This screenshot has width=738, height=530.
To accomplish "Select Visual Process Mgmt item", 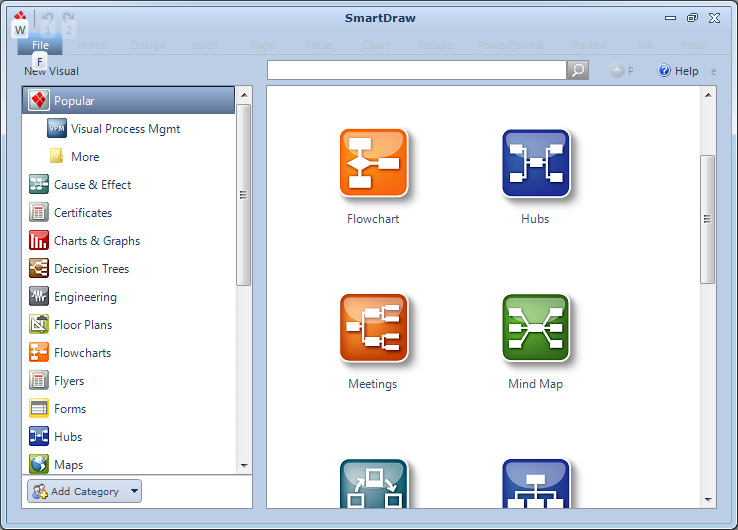I will tap(125, 129).
